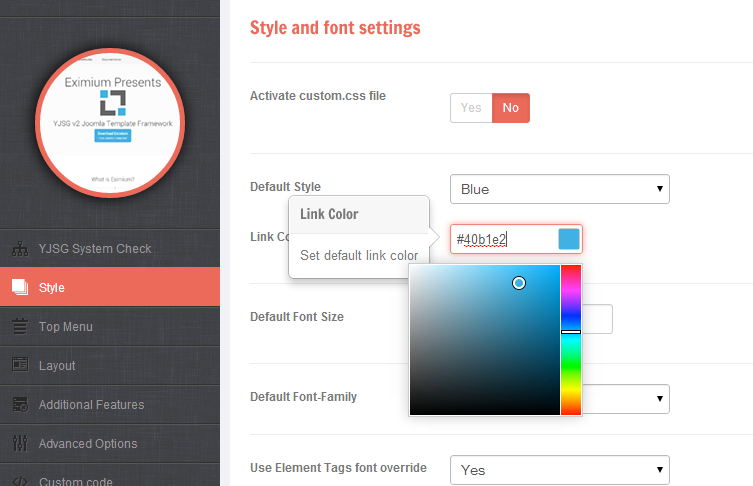Open the Default Style dropdown showing Blue
753x486 pixels.
[x=559, y=189]
